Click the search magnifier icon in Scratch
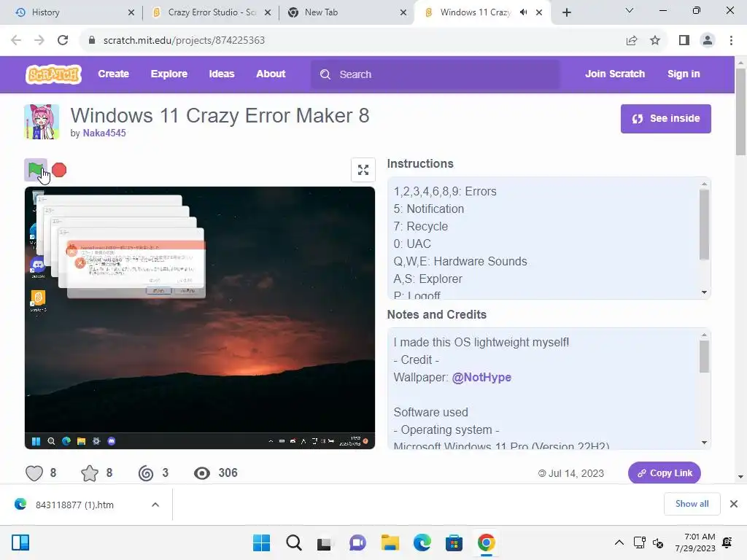 click(325, 74)
